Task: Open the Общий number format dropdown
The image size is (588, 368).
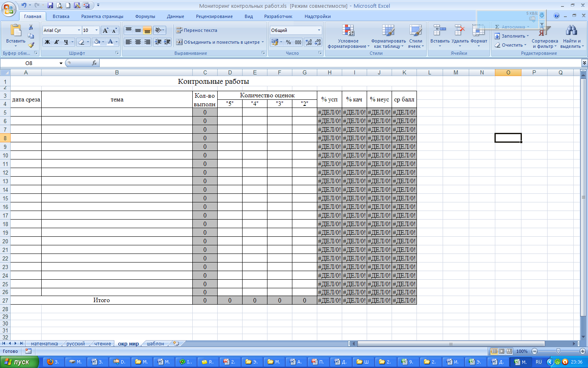Action: (319, 30)
